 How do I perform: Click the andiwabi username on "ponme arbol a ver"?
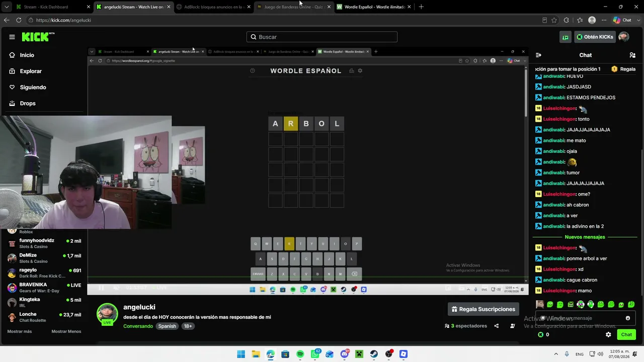point(554,258)
